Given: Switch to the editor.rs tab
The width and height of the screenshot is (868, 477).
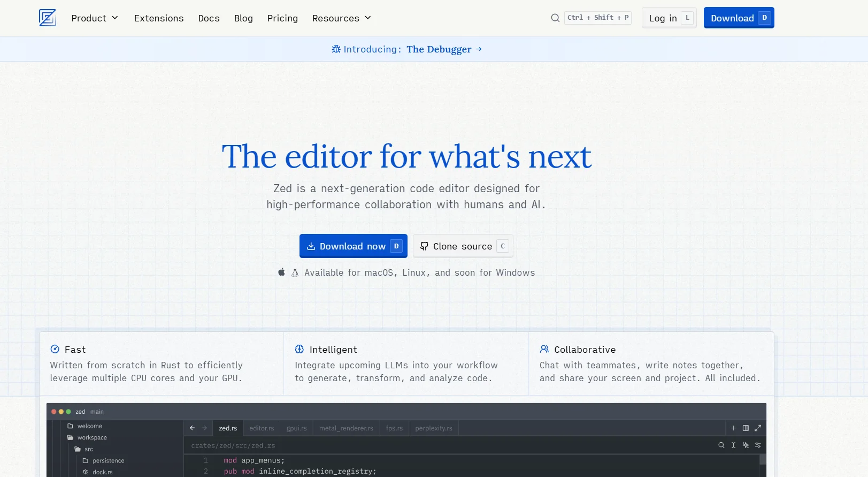Looking at the screenshot, I should [x=262, y=428].
